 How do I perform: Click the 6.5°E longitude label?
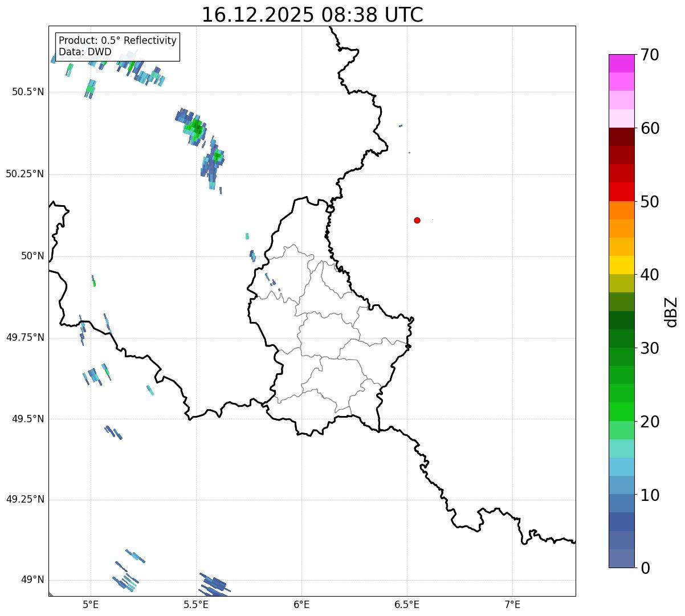[407, 604]
